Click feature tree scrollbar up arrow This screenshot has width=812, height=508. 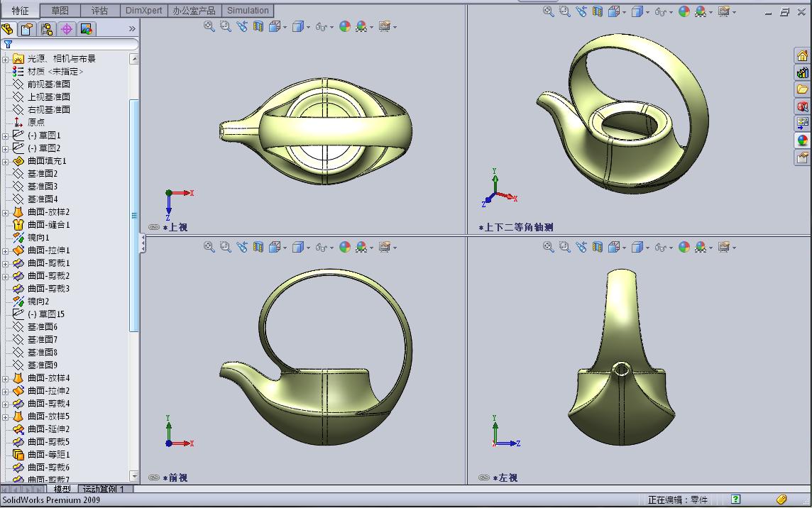pos(134,58)
